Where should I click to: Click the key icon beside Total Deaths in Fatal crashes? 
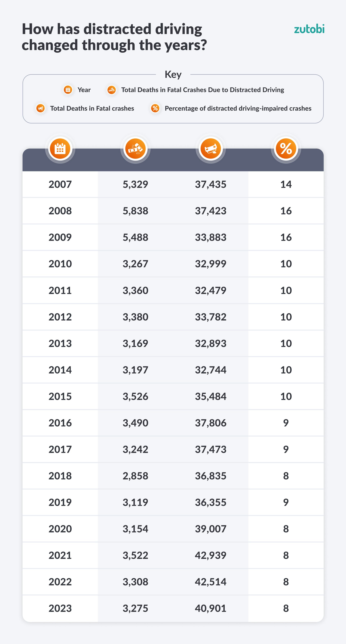point(41,108)
